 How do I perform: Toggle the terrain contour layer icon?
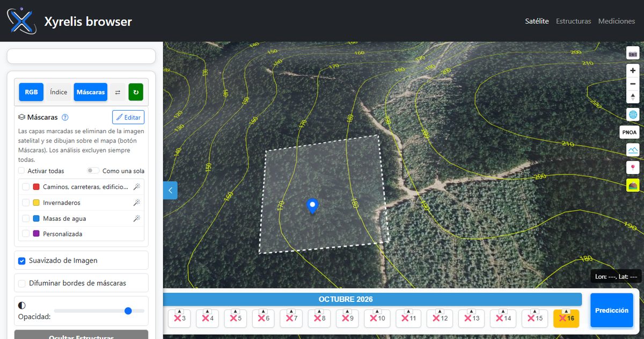(x=633, y=150)
